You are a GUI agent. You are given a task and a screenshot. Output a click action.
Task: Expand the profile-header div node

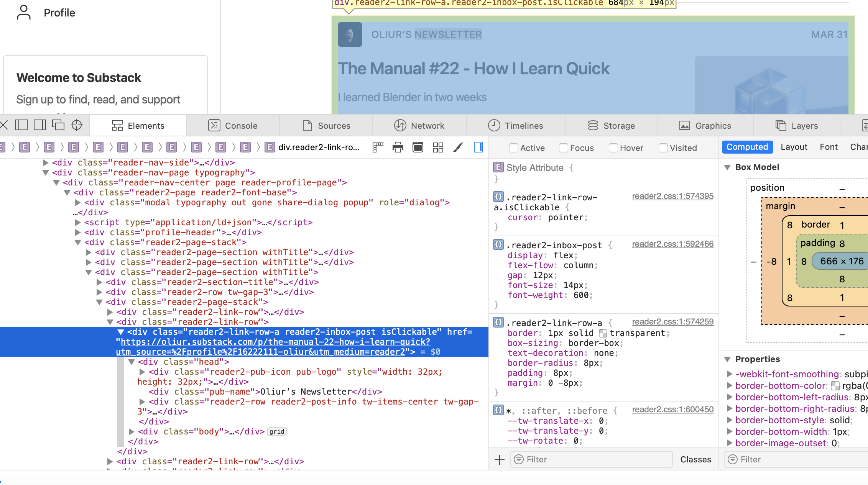tap(78, 233)
